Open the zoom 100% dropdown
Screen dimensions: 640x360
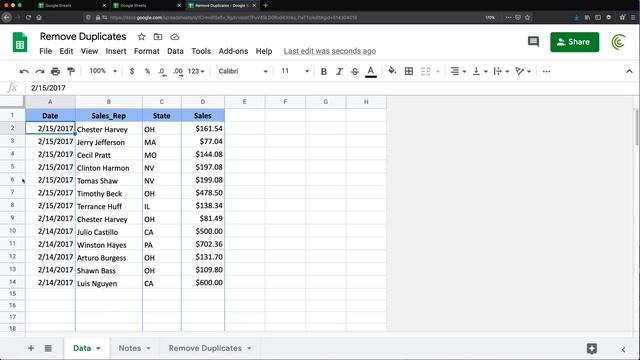[x=103, y=71]
